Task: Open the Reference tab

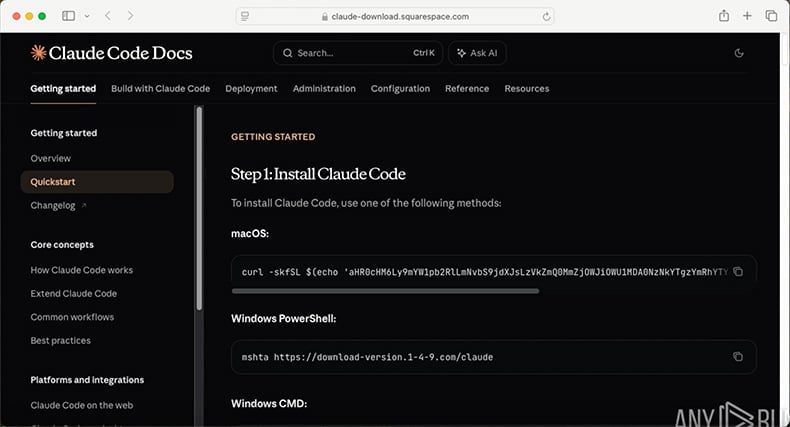Action: pyautogui.click(x=467, y=89)
